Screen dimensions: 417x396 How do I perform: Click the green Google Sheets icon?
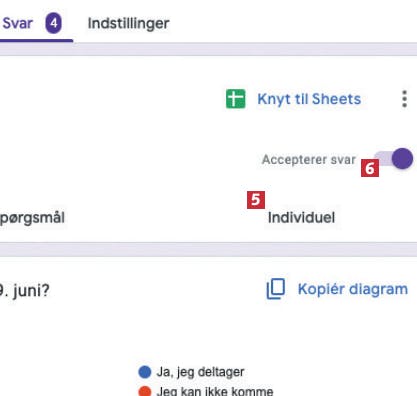(235, 99)
